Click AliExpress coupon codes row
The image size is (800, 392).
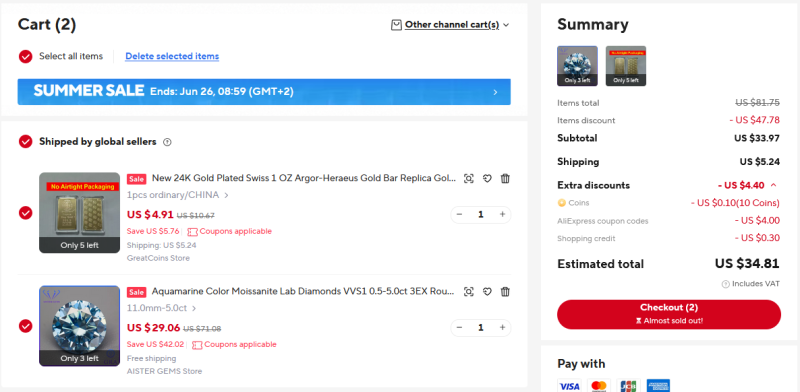point(668,221)
